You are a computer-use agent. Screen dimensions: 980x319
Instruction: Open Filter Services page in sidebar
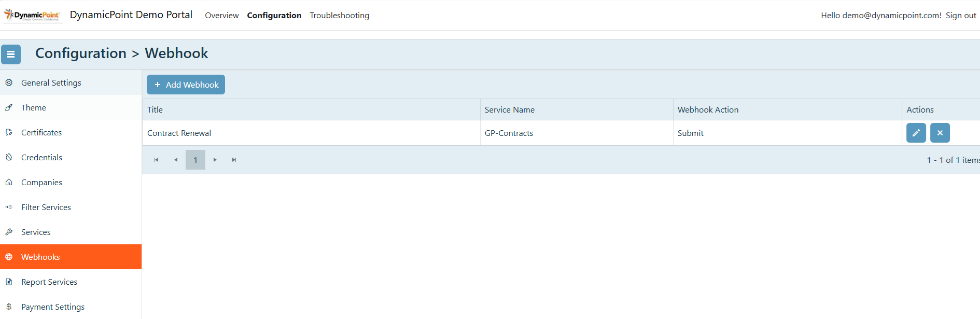pos(71,207)
